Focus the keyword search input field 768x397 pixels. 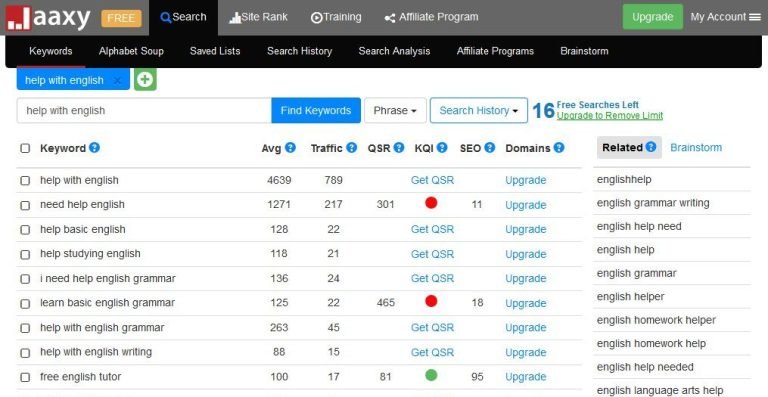click(x=144, y=111)
